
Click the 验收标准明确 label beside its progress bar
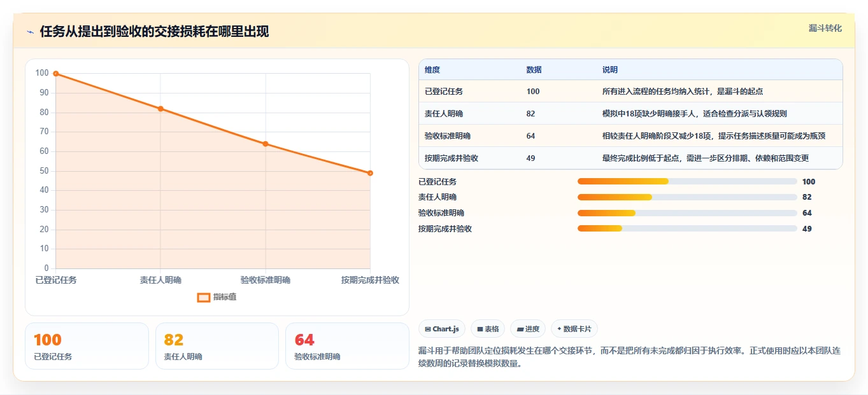coord(441,213)
